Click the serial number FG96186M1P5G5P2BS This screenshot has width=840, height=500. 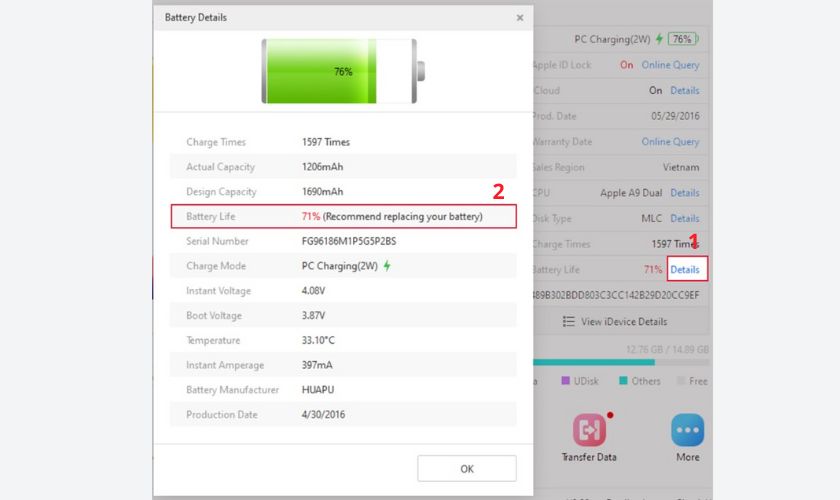[x=349, y=241]
